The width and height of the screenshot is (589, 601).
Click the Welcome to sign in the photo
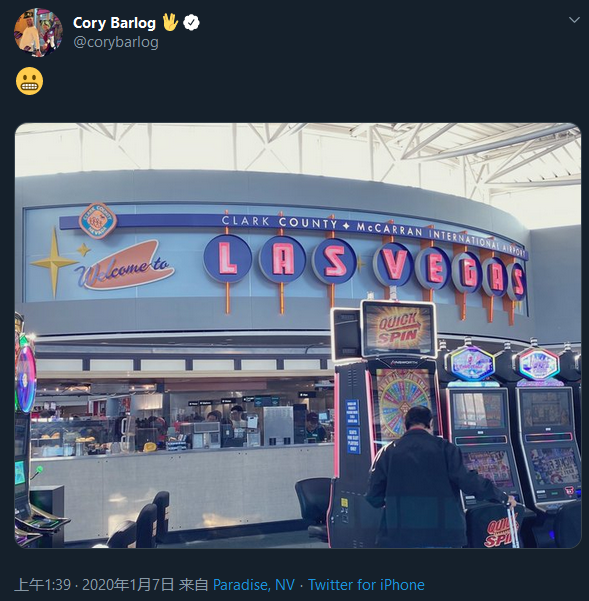point(125,265)
